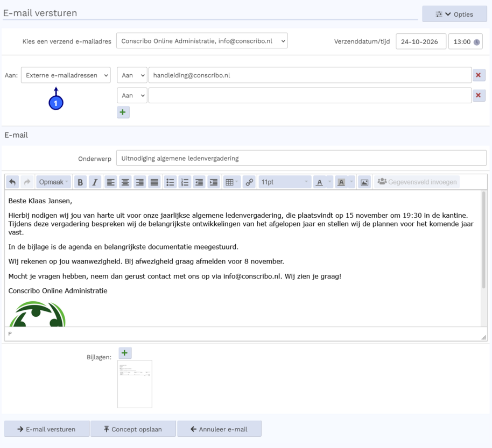Click the 'Beste Klaas Jansen,' line
492x448 pixels.
tap(40, 201)
